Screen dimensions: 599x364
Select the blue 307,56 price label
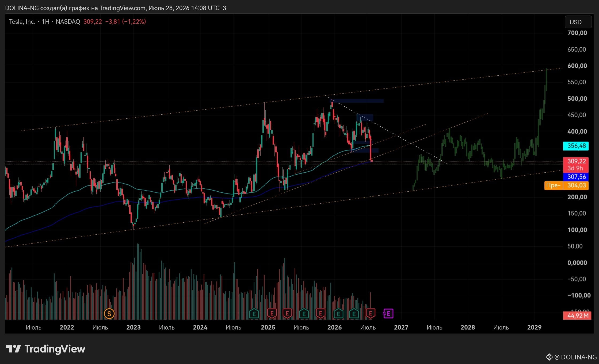point(576,177)
